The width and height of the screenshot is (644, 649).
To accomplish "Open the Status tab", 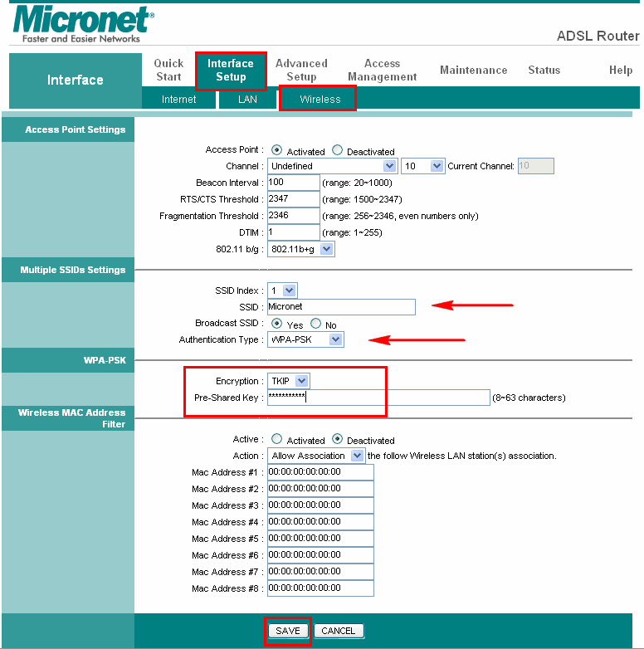I will coord(544,70).
